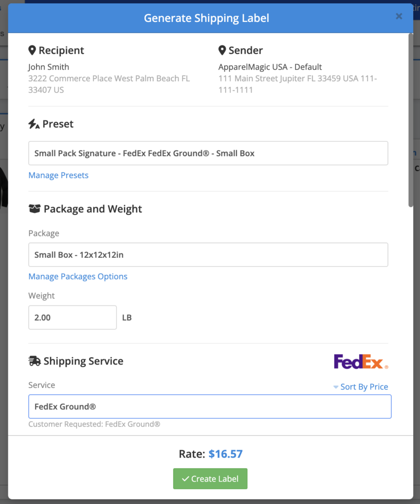Click the LB weight unit label
420x504 pixels.
127,318
